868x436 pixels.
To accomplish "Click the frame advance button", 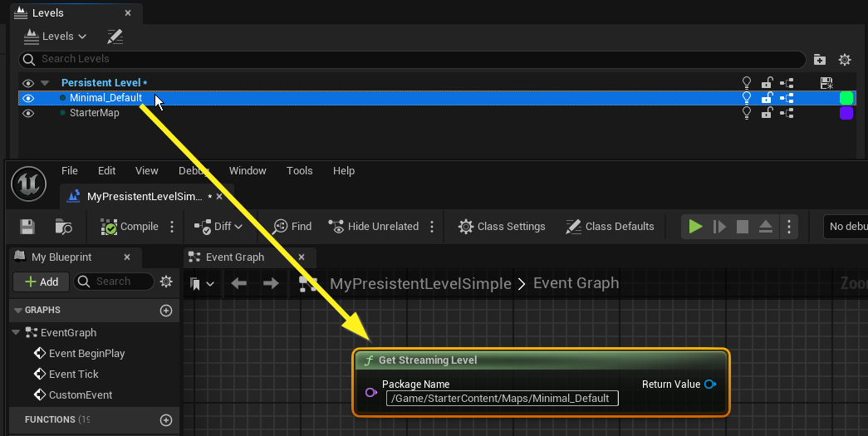I will click(x=719, y=227).
